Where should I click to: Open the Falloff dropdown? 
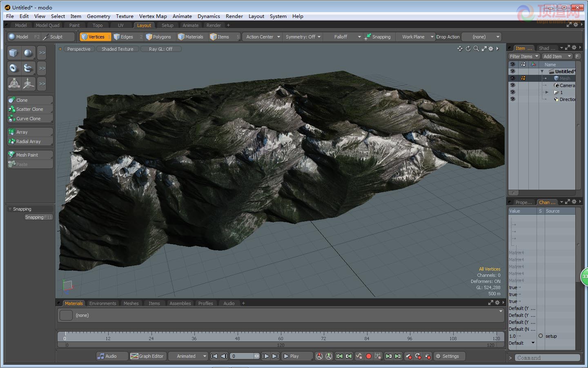point(343,37)
